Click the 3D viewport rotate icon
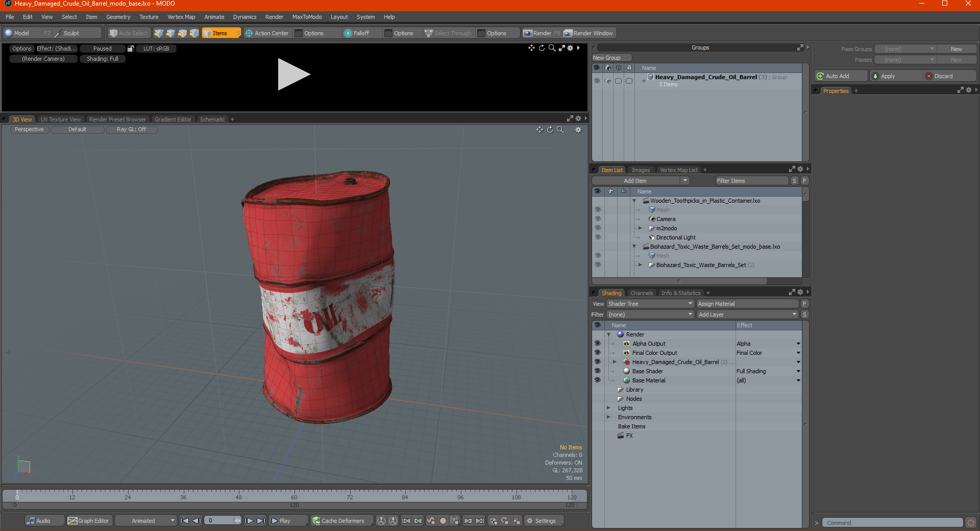This screenshot has height=531, width=980. tap(550, 130)
